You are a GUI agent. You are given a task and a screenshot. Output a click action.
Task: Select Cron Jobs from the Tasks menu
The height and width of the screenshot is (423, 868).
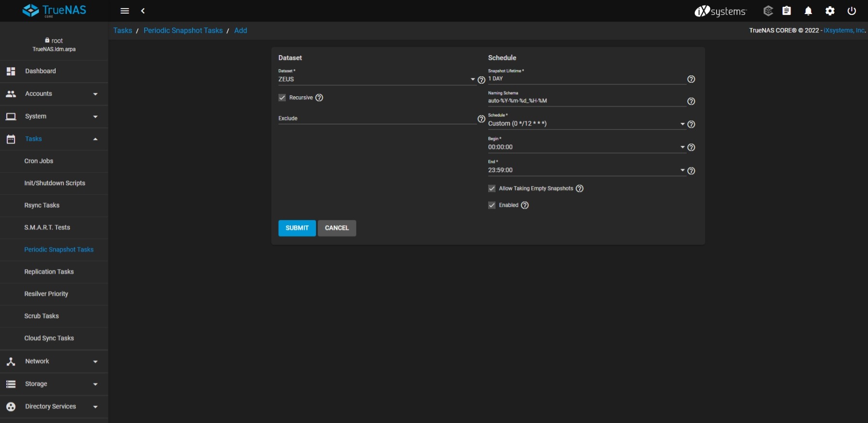point(39,161)
